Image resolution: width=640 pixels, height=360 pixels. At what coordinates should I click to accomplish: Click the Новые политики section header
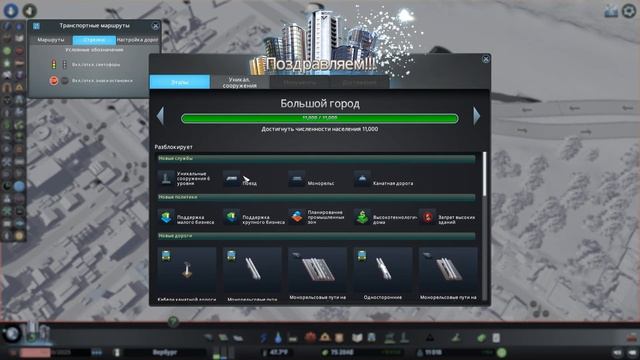pos(316,197)
